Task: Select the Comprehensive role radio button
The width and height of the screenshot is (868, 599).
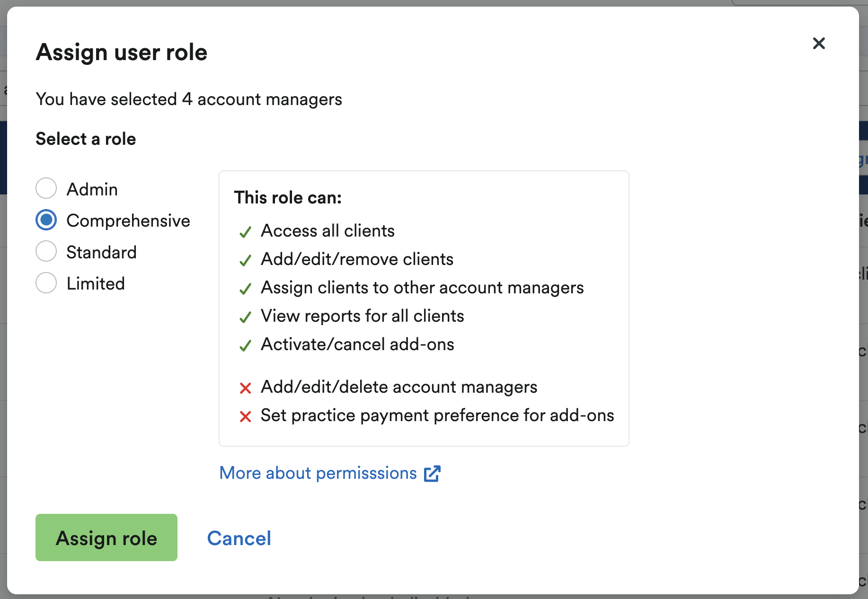Action: click(x=46, y=220)
